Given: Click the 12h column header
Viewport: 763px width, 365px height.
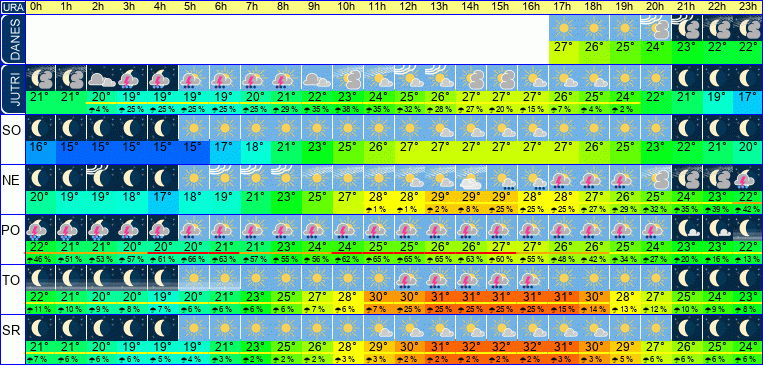Looking at the screenshot, I should pos(409,7).
